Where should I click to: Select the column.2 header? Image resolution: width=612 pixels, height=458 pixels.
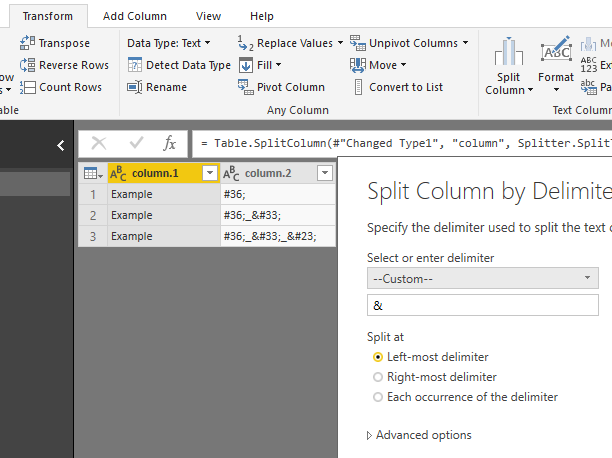[x=278, y=173]
